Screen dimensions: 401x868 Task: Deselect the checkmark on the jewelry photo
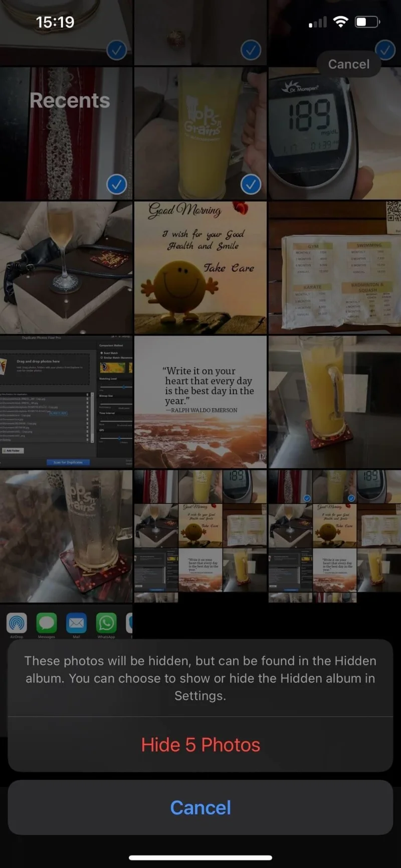[116, 185]
